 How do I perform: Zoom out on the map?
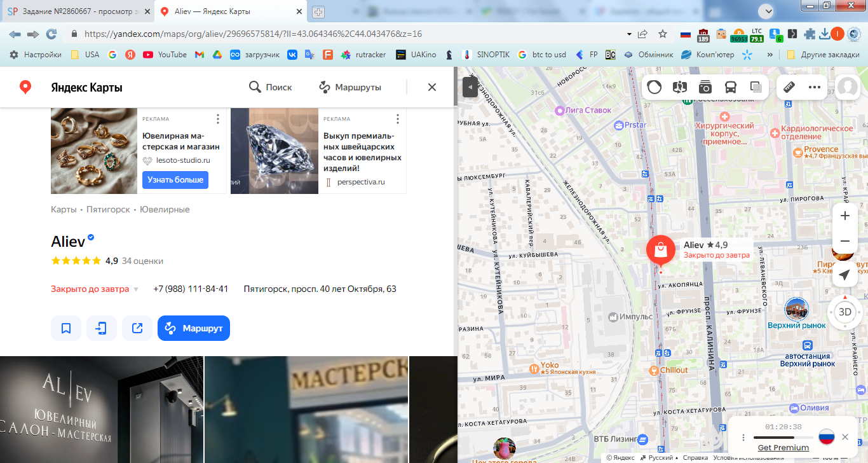[845, 241]
